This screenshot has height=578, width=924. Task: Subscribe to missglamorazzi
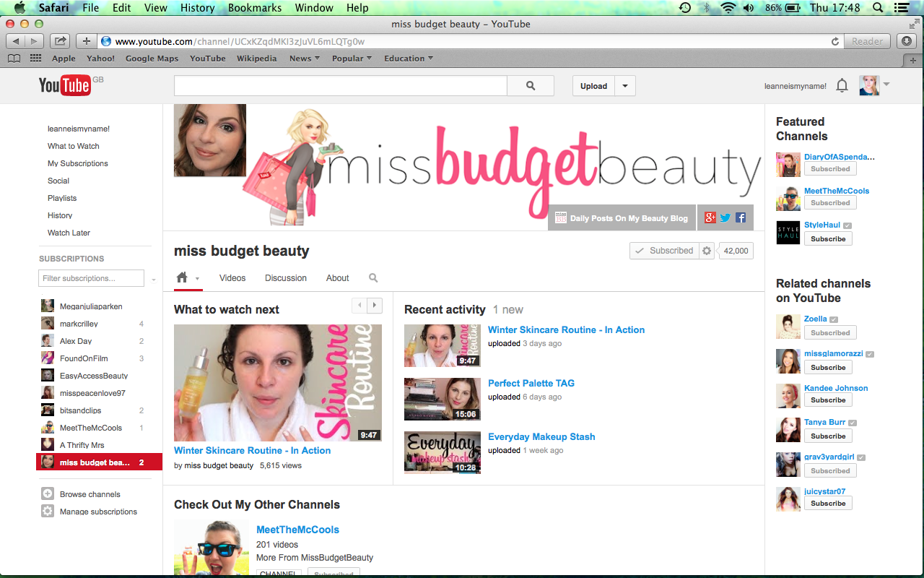pyautogui.click(x=828, y=367)
